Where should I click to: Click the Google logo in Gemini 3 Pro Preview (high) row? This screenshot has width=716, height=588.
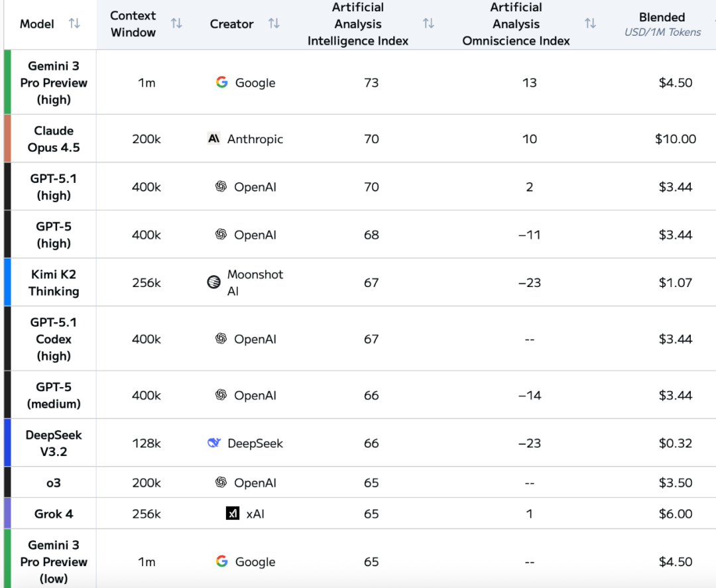pyautogui.click(x=221, y=82)
